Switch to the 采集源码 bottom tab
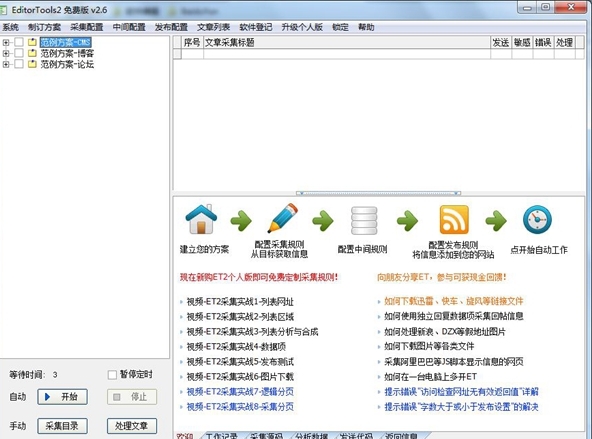592x439 pixels. tap(267, 436)
